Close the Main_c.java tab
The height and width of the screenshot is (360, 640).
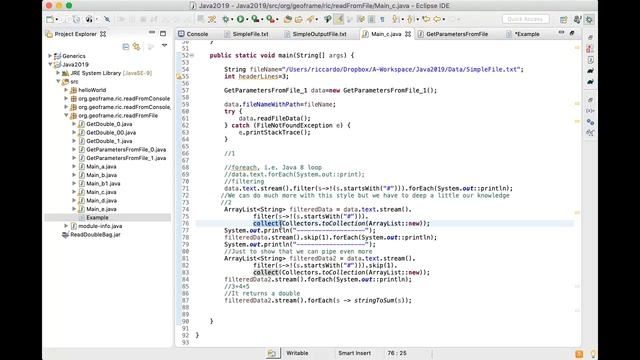pyautogui.click(x=408, y=34)
